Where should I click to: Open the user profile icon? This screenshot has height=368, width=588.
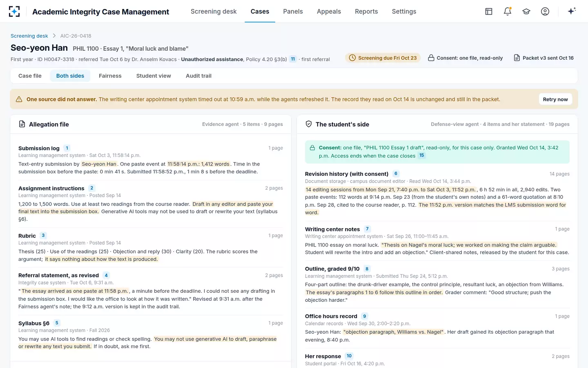545,11
